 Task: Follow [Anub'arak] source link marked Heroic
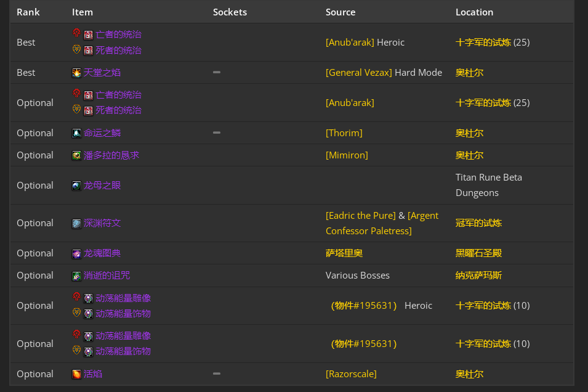point(350,43)
